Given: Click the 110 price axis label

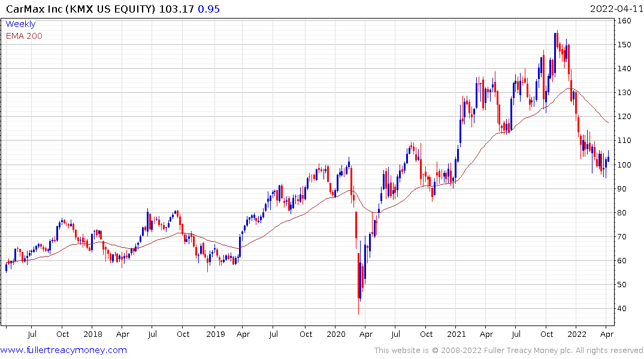Looking at the screenshot, I should tap(624, 141).
